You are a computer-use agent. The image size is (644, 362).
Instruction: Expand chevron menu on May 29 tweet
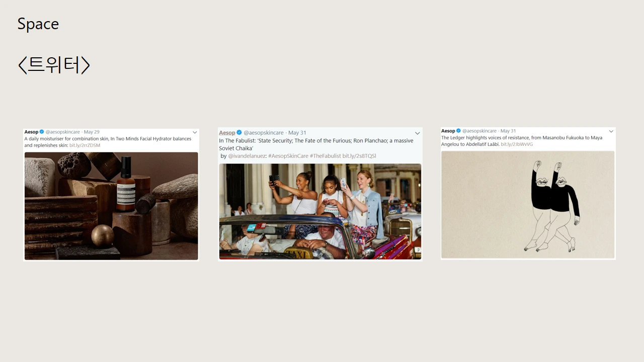click(195, 133)
